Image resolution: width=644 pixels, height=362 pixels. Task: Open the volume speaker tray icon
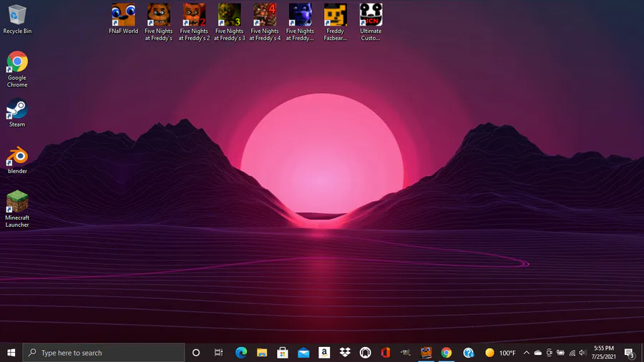point(582,353)
